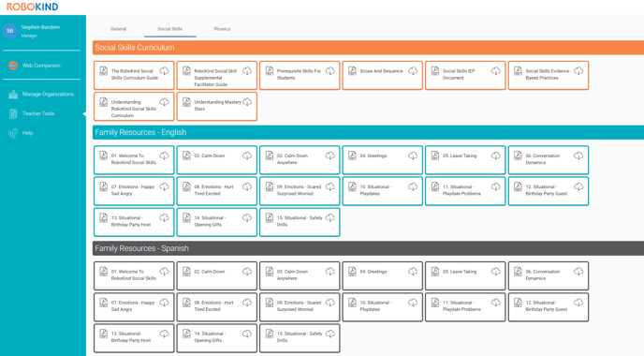Viewport: 644px width, 356px height.
Task: Open Spanish 03. Calm Down Anywhere card
Action: coord(300,275)
